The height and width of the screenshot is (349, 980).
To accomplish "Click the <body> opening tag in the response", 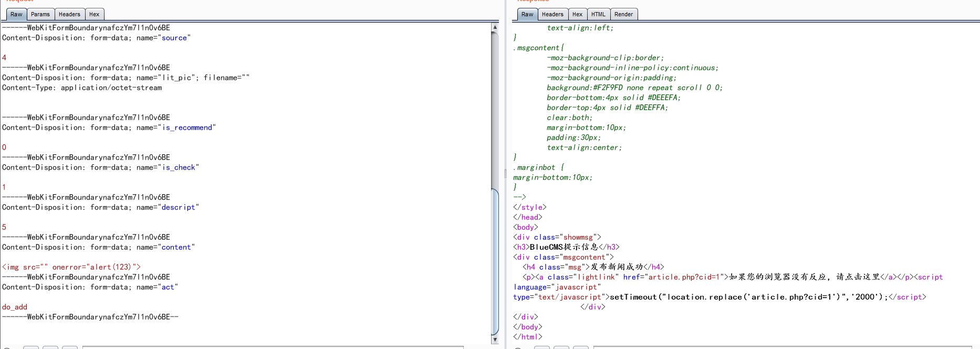I will pos(526,227).
